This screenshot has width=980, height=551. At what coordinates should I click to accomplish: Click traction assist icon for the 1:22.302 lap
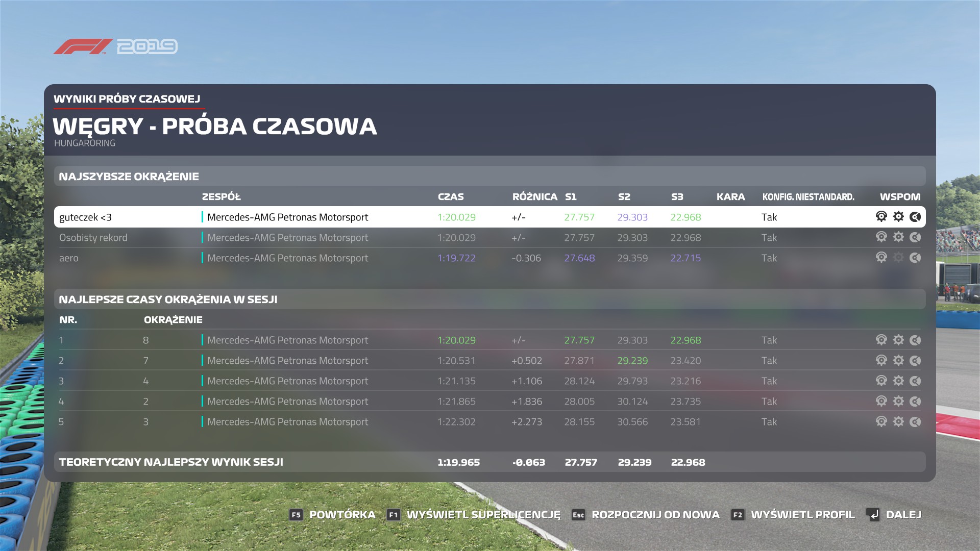(881, 421)
